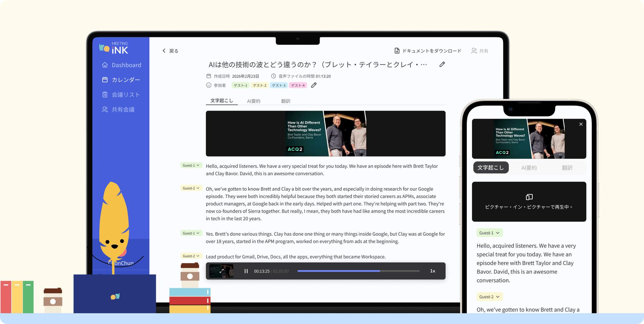644x324 pixels.
Task: Open 共有会議 in the sidebar
Action: coord(118,110)
